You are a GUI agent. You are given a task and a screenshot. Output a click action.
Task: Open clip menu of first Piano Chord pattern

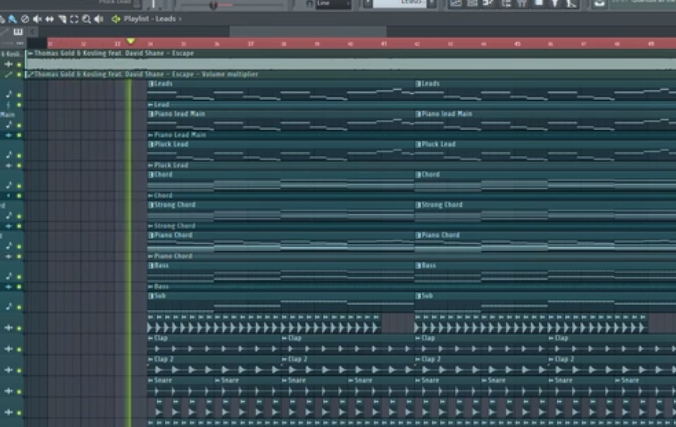[x=151, y=235]
